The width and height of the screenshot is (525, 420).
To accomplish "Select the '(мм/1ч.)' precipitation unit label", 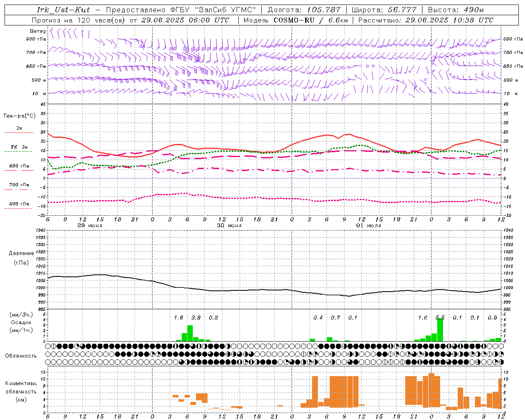I will [x=21, y=330].
